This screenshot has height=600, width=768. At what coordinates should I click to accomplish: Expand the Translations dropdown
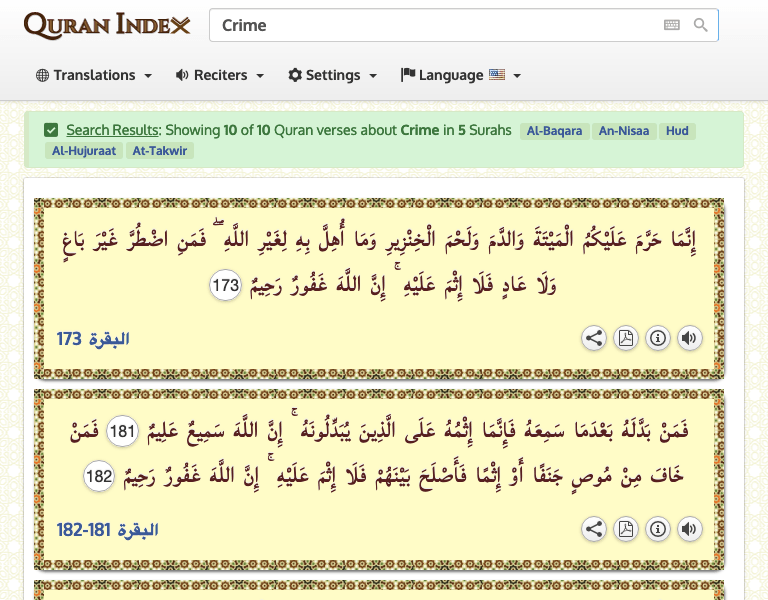[94, 75]
